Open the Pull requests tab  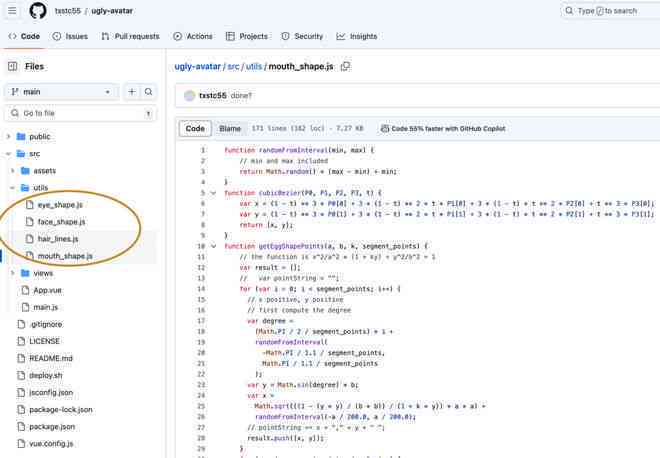tap(130, 36)
